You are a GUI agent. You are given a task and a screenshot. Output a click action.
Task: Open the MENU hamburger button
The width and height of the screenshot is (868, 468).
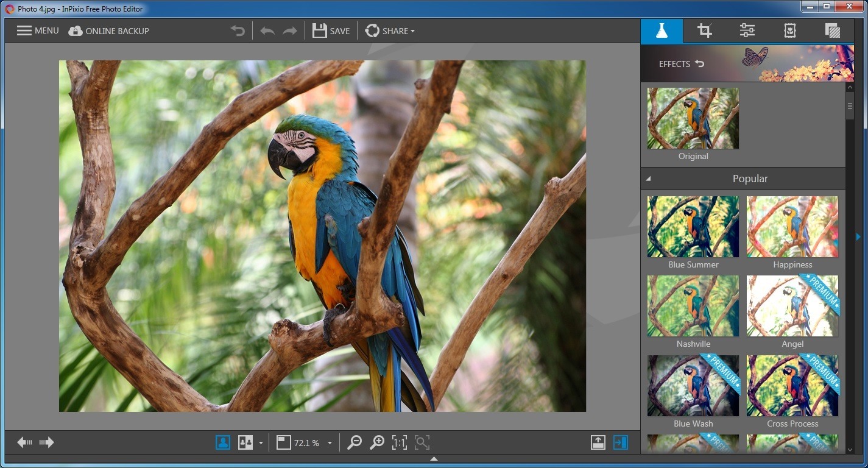coord(38,30)
